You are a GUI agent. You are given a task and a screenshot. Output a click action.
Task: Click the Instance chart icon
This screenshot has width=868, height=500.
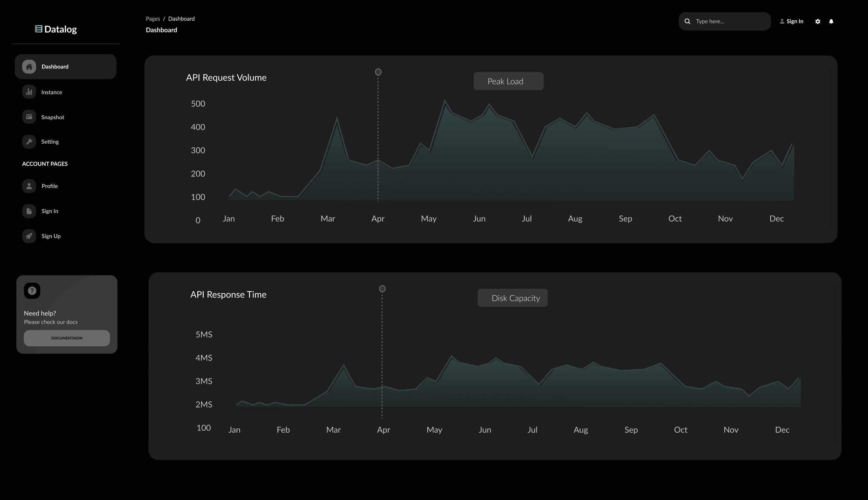[x=29, y=92]
